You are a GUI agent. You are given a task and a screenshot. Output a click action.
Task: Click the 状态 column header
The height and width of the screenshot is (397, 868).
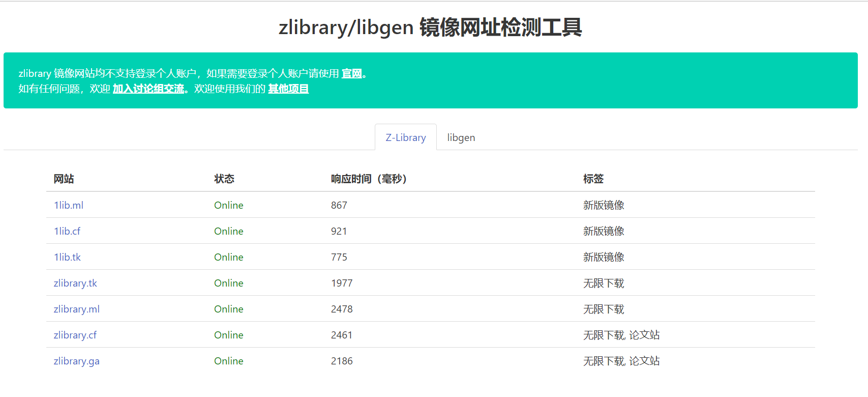pos(224,179)
